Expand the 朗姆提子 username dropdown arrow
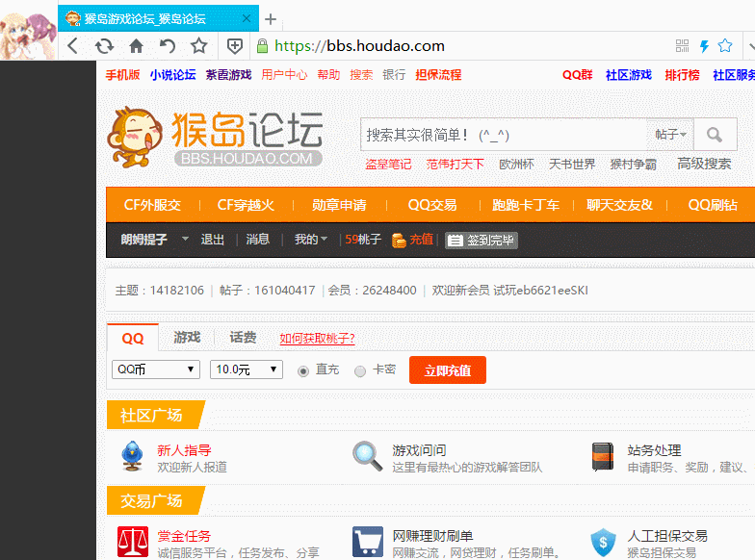The height and width of the screenshot is (560, 755). pyautogui.click(x=185, y=239)
